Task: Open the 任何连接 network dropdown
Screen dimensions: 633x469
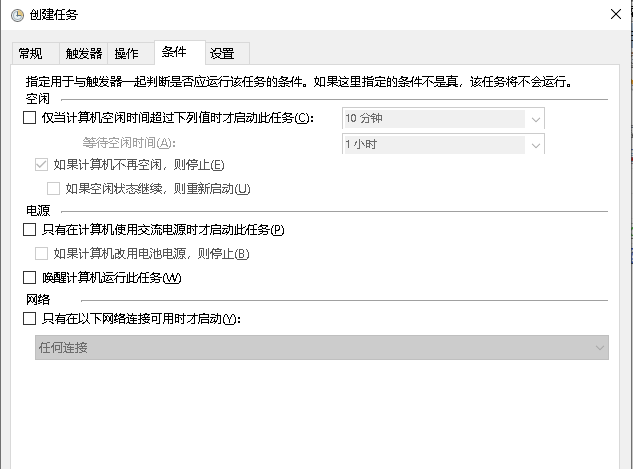Action: click(x=321, y=347)
